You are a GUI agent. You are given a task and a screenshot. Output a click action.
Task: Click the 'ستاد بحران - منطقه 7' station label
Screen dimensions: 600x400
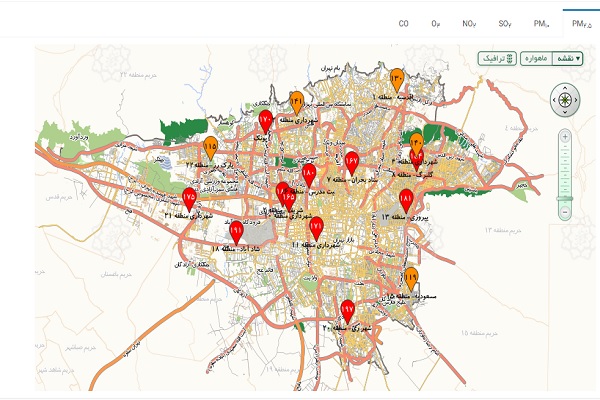pos(352,180)
